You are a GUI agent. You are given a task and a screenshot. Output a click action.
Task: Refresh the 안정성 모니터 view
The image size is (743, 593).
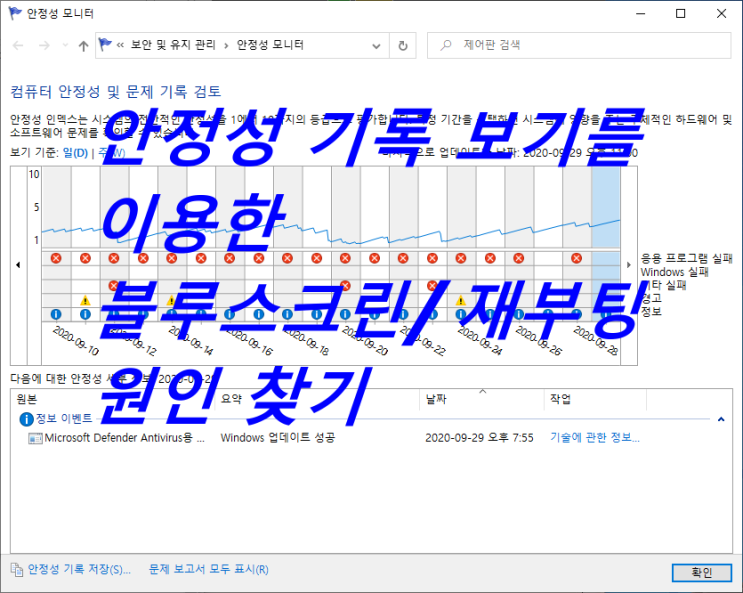tap(403, 46)
